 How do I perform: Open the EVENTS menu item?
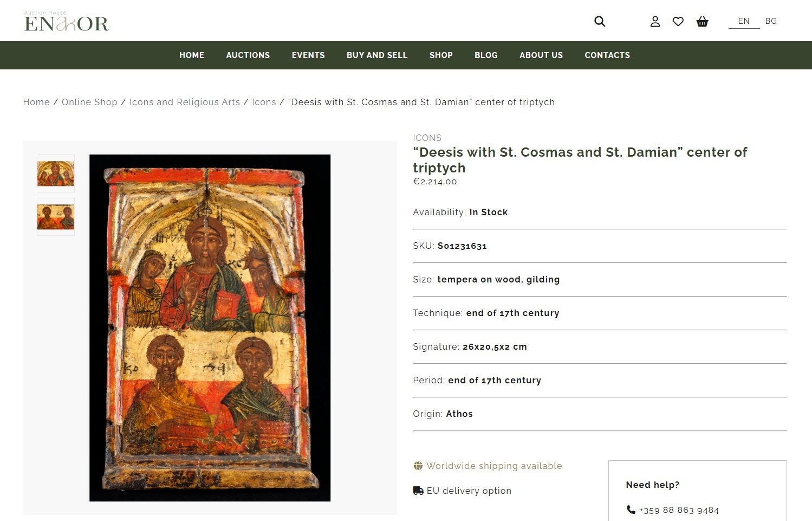(308, 55)
